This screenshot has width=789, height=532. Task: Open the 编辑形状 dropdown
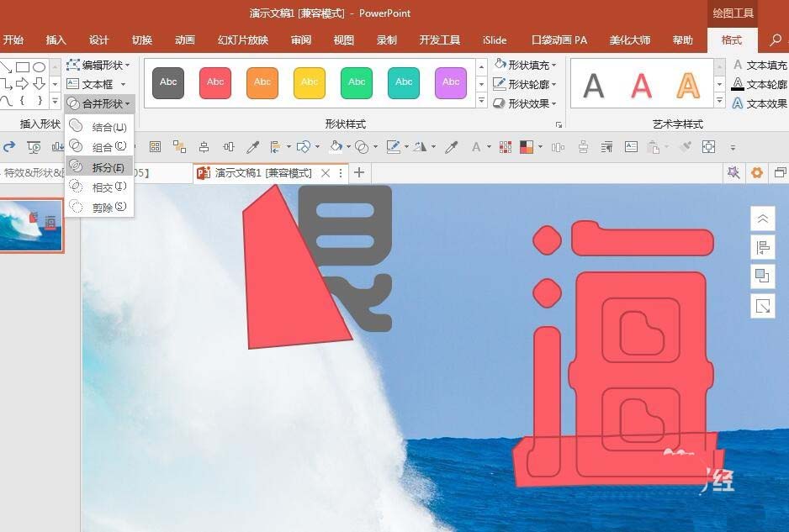[x=99, y=65]
